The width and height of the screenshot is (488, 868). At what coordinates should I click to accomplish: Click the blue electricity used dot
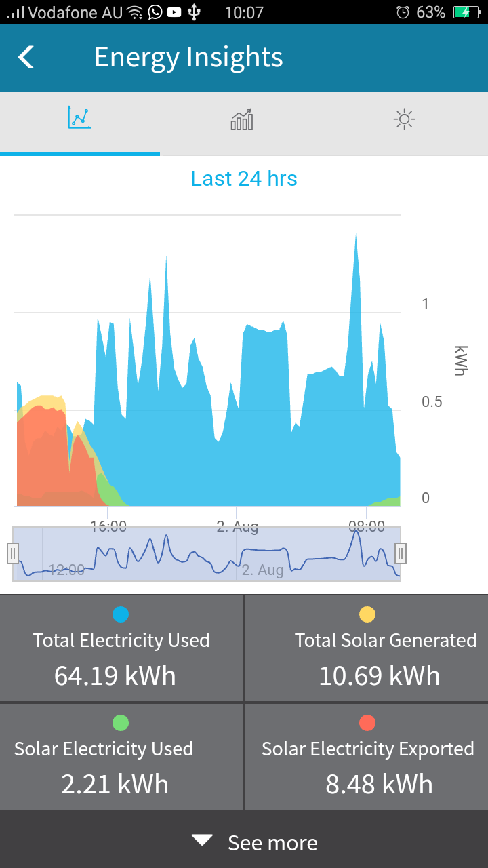pyautogui.click(x=121, y=614)
